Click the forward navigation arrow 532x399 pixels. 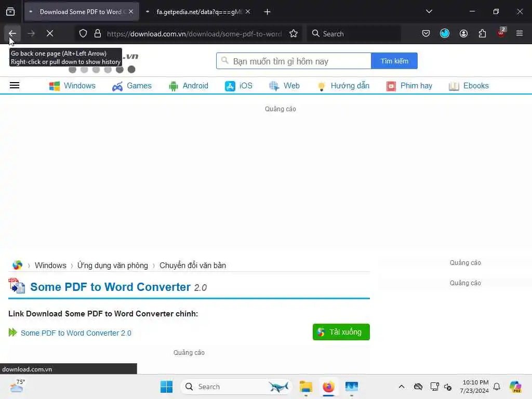31,34
